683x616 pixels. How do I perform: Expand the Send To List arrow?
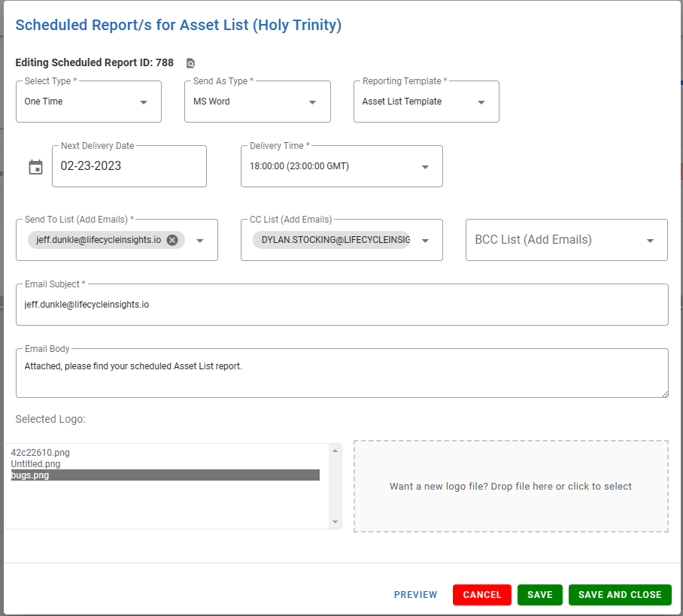(x=200, y=241)
